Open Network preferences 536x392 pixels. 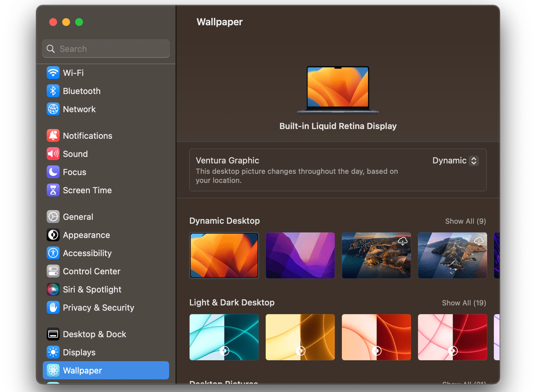tap(79, 109)
